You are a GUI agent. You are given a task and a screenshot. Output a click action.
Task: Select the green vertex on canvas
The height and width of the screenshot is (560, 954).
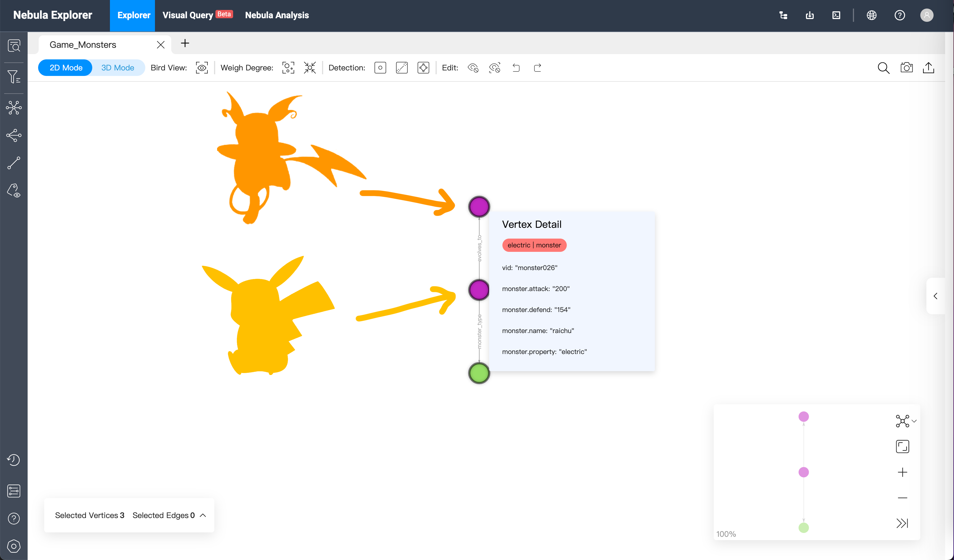pyautogui.click(x=479, y=373)
